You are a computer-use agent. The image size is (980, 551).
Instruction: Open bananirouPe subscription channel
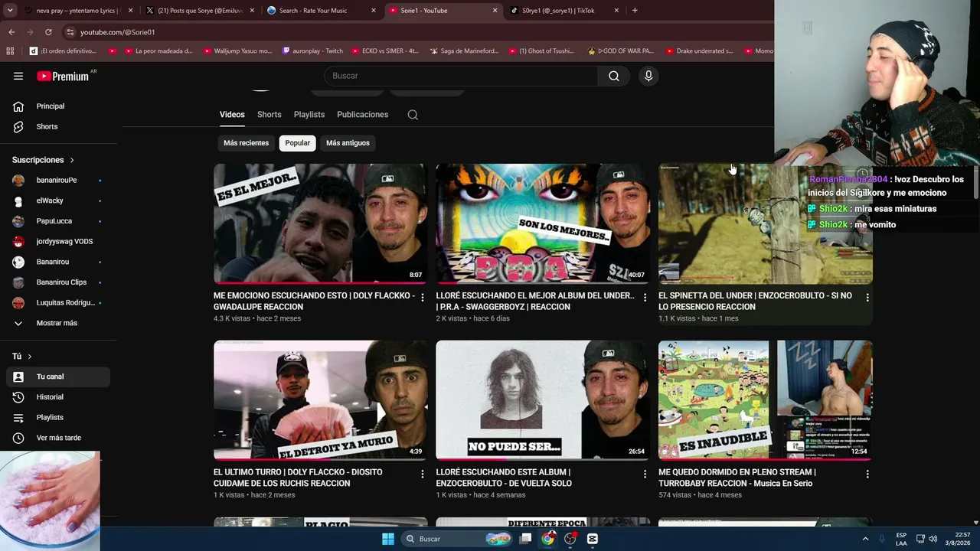58,181
